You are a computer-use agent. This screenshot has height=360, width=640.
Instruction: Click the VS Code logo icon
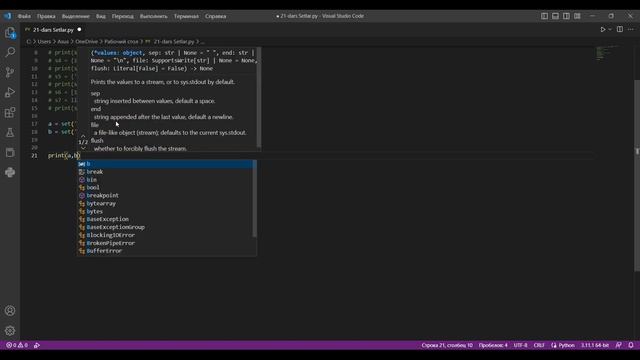[x=8, y=16]
